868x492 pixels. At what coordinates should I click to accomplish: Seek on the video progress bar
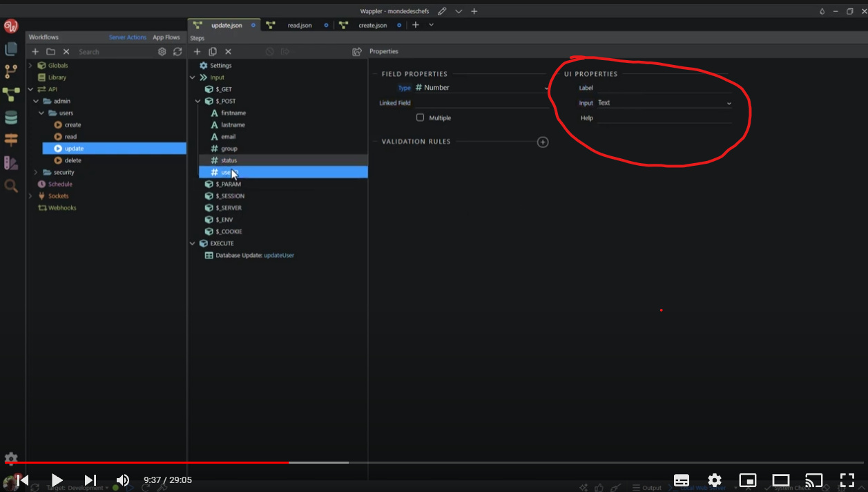(434, 462)
